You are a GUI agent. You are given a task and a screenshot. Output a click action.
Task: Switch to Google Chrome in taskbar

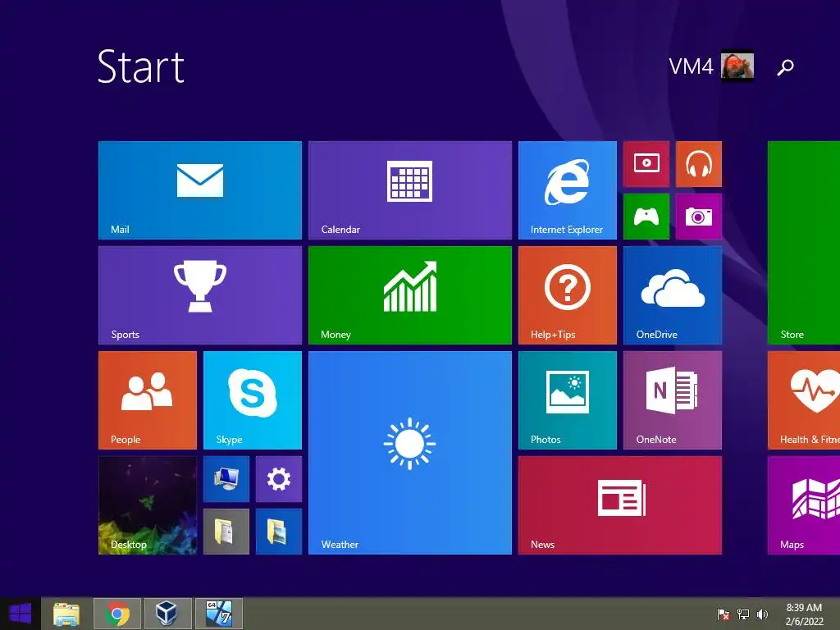pos(117,614)
